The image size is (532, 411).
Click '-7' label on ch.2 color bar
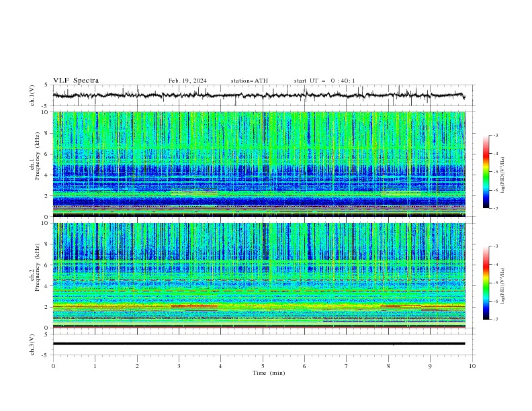pyautogui.click(x=496, y=320)
